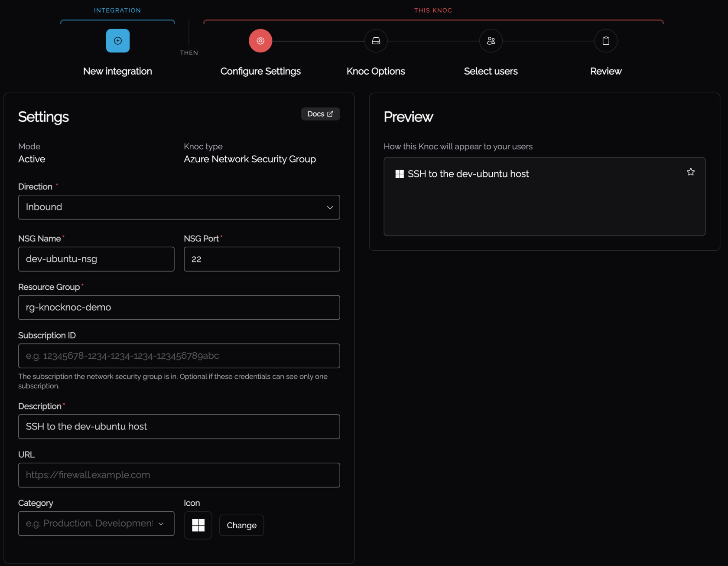Click the Active mode value
This screenshot has width=728, height=566.
[x=32, y=159]
